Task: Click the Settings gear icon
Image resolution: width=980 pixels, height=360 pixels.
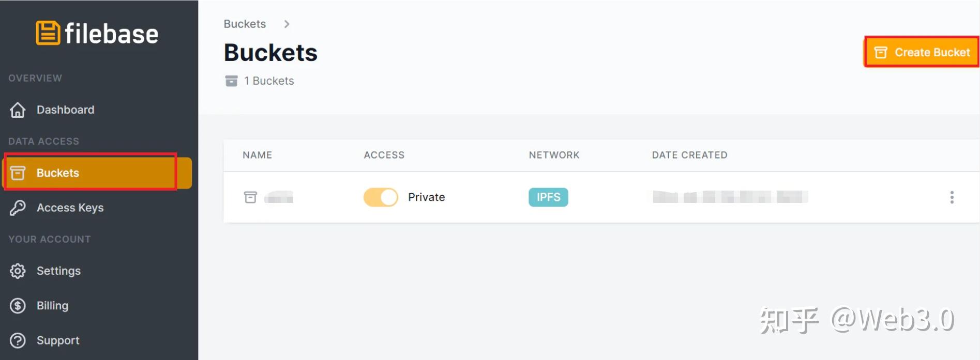Action: (18, 271)
